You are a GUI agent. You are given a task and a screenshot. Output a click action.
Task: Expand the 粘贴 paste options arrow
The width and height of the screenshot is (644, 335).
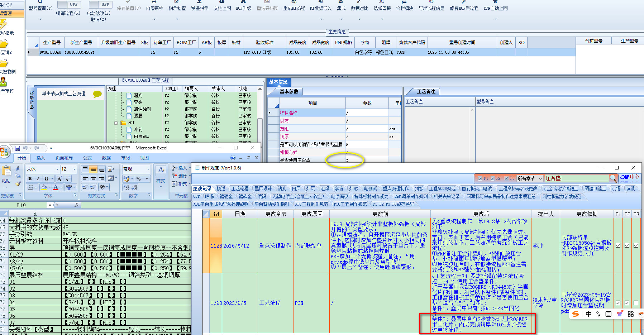pyautogui.click(x=6, y=187)
